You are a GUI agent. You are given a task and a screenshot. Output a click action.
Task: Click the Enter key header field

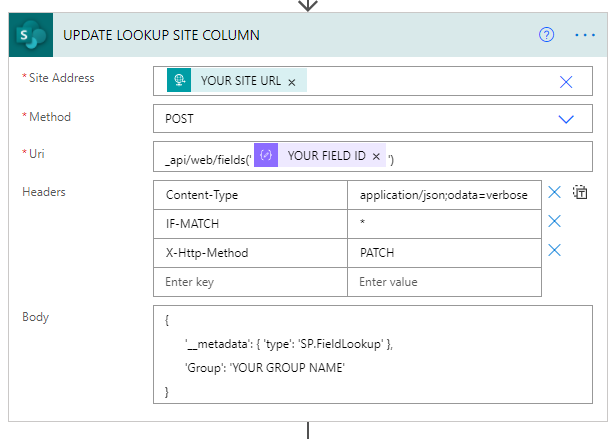(x=250, y=282)
